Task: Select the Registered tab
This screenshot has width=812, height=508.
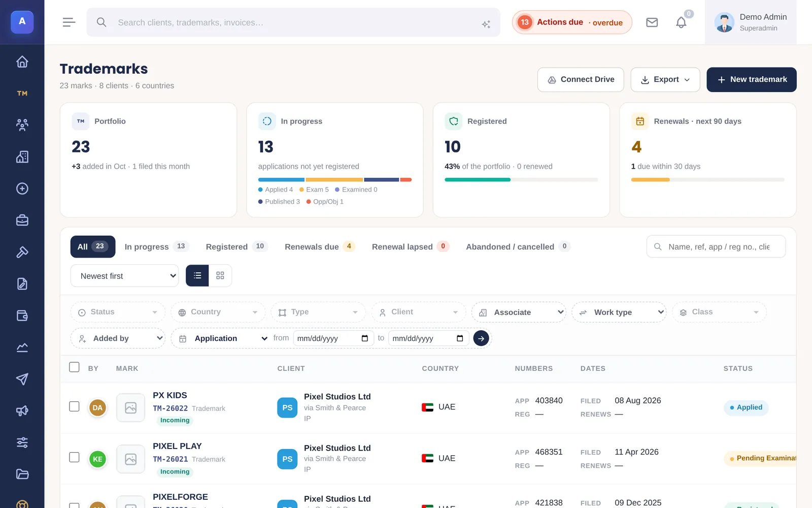Action: click(236, 246)
